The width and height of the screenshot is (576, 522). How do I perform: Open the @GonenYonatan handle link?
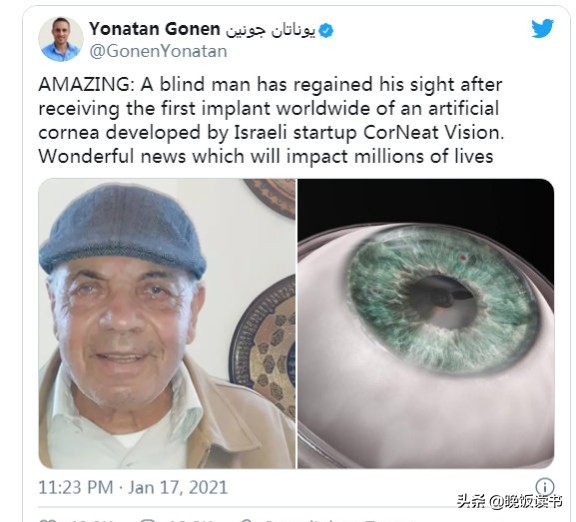tap(158, 51)
